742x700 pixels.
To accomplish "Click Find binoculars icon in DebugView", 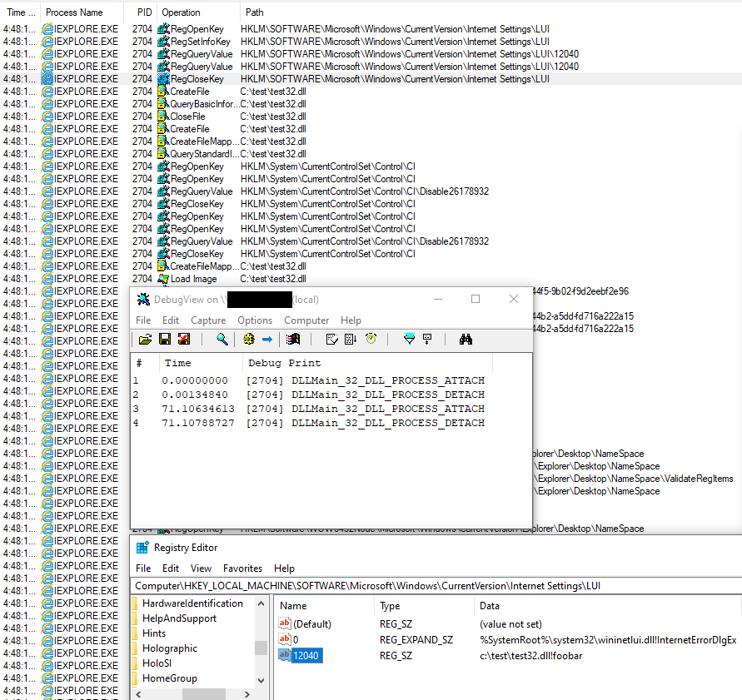I will 466,339.
